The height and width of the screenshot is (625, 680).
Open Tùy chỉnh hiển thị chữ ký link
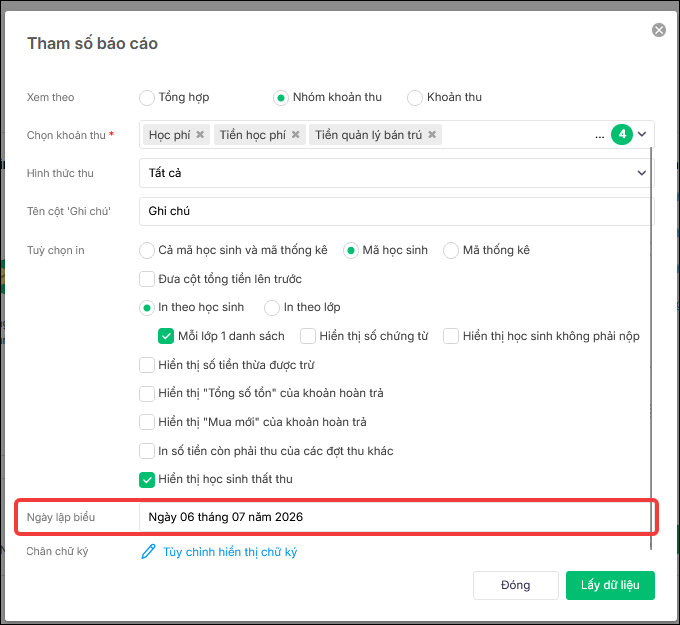tap(230, 552)
